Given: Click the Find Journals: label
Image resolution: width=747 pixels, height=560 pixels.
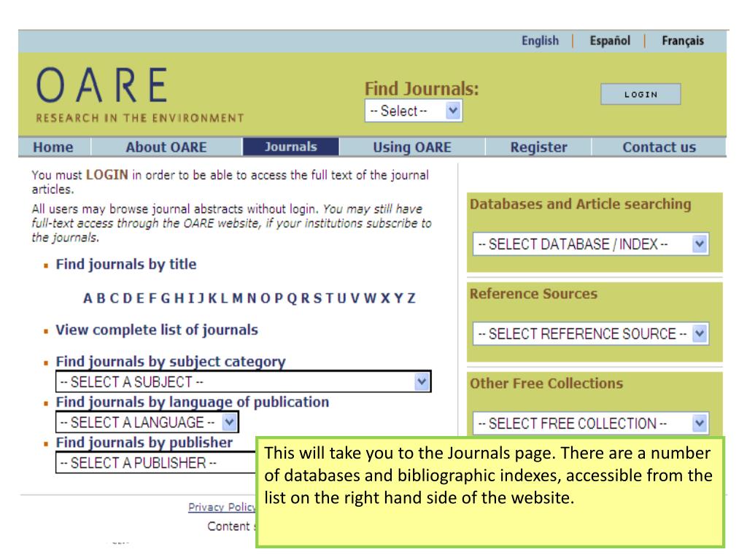Looking at the screenshot, I should [x=422, y=88].
